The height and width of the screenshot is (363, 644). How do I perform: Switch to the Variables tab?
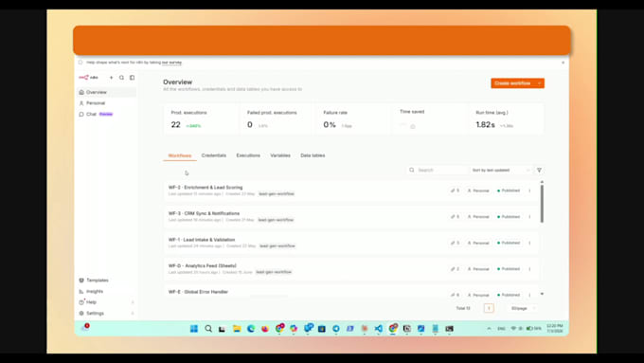[x=280, y=155]
